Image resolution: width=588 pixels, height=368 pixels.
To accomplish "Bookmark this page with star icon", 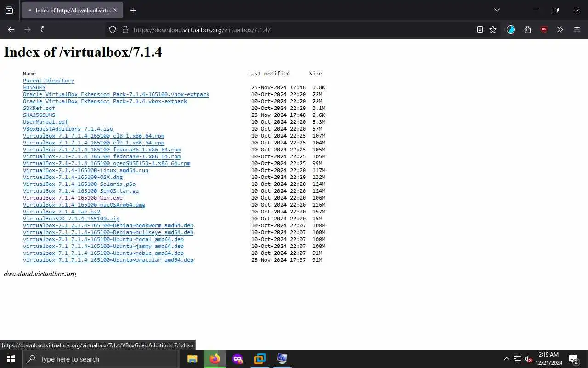I will click(x=493, y=29).
